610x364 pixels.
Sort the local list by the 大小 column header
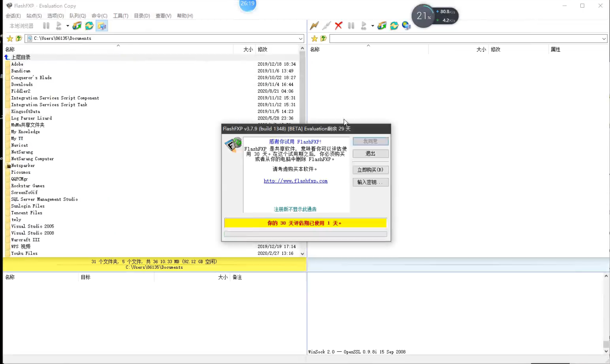click(248, 50)
